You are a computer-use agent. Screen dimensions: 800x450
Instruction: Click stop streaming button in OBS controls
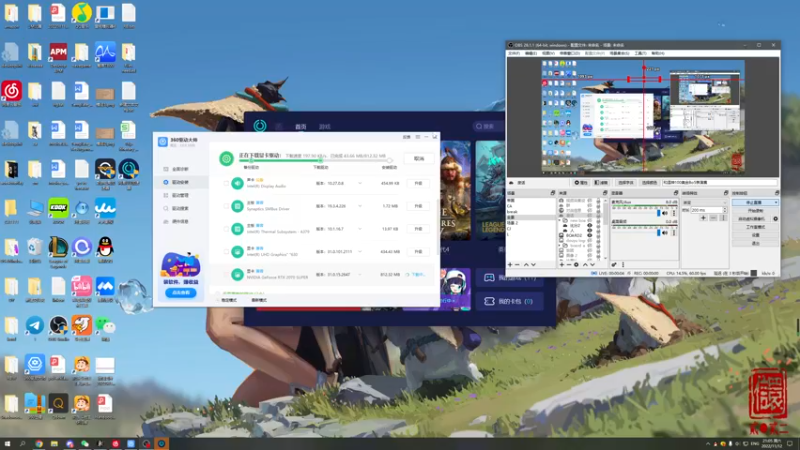(x=754, y=202)
